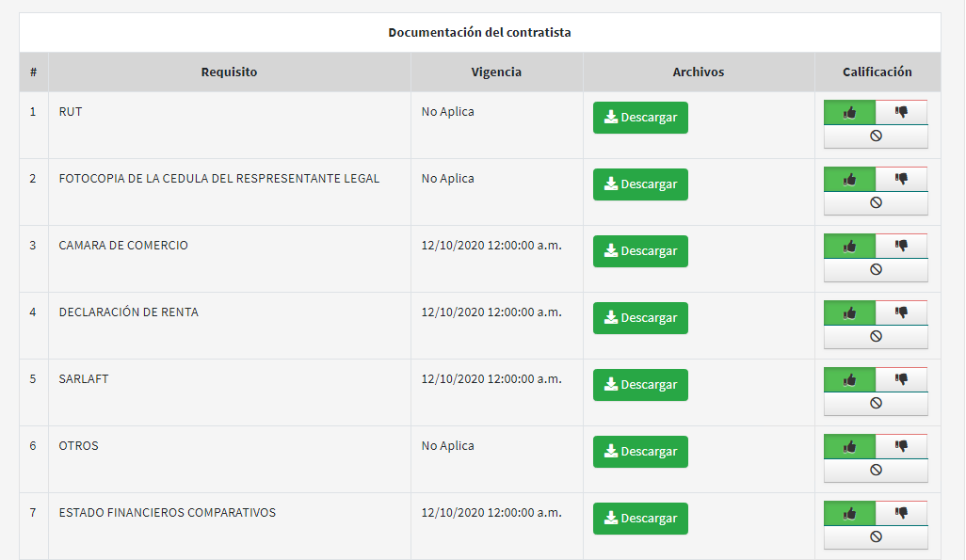Image resolution: width=966 pixels, height=560 pixels.
Task: Approve RUT with thumbs-up icon
Action: (x=849, y=112)
